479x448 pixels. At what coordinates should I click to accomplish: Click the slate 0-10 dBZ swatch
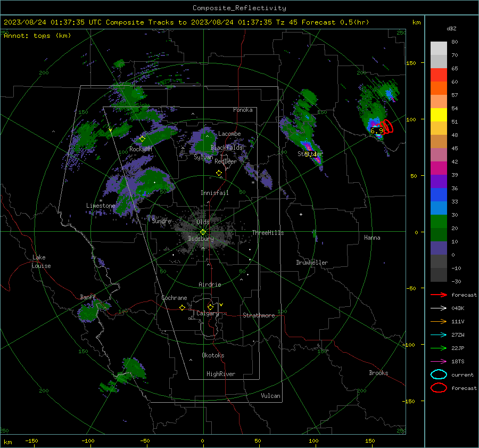tap(439, 248)
